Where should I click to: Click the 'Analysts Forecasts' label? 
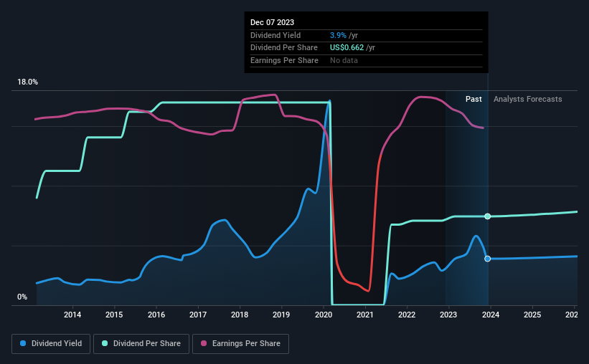point(527,99)
